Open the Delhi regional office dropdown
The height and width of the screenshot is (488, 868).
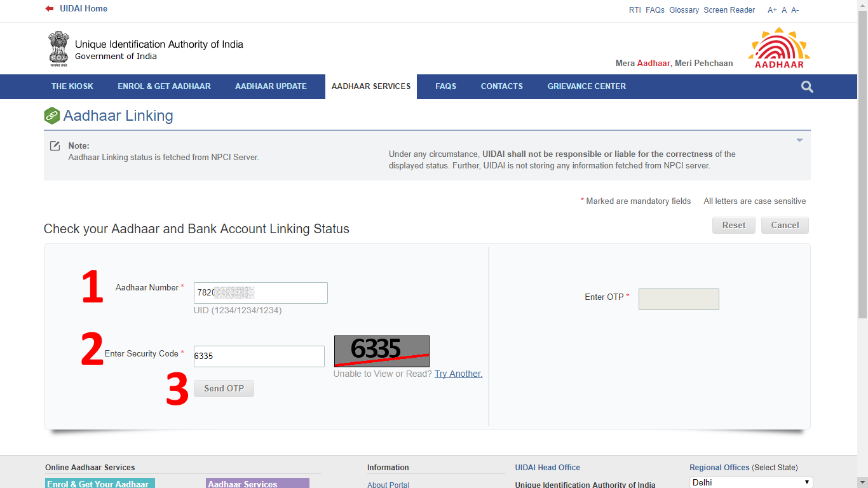pyautogui.click(x=751, y=482)
